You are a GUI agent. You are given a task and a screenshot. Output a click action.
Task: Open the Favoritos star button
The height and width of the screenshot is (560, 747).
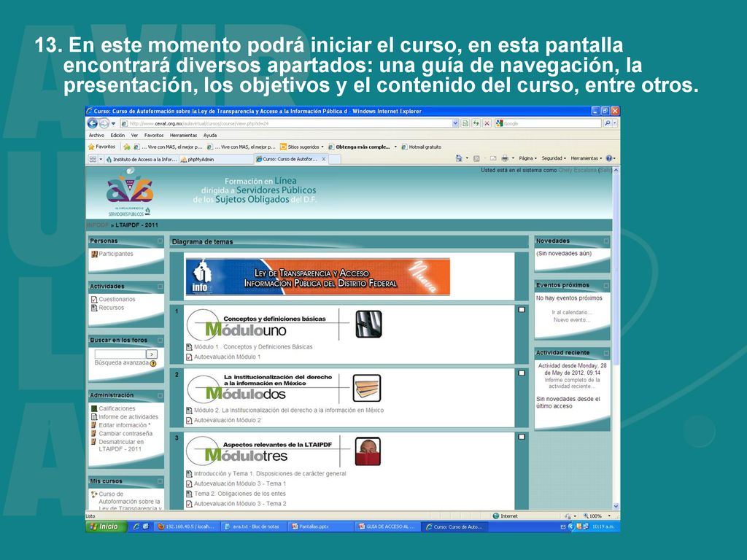(102, 147)
